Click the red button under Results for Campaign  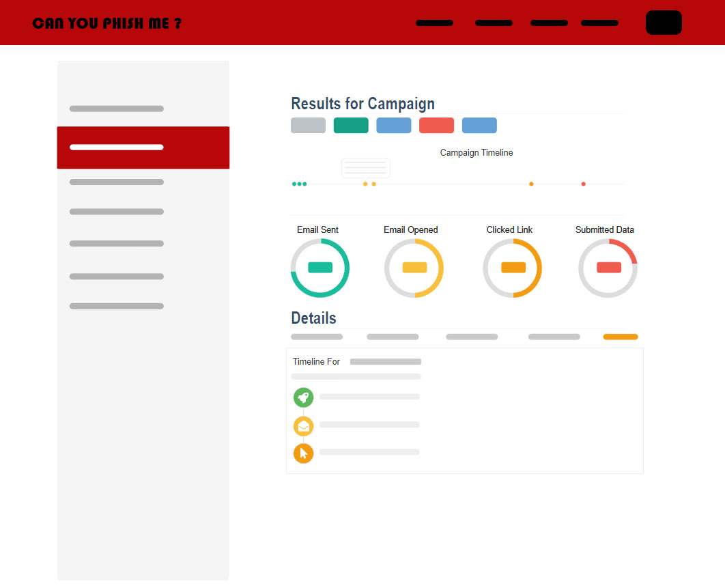pyautogui.click(x=436, y=126)
